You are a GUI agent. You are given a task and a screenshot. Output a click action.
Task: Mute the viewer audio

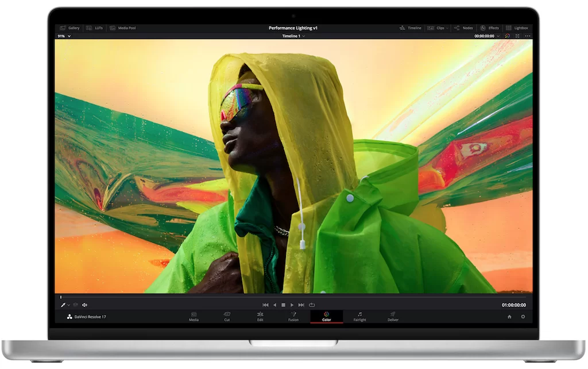pos(84,305)
